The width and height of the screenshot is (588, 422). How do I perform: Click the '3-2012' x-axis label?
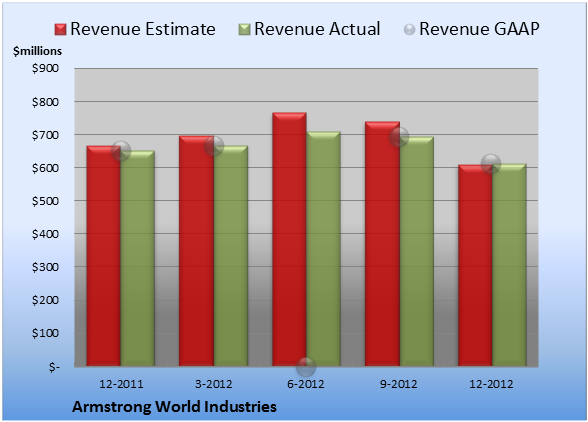coord(214,384)
